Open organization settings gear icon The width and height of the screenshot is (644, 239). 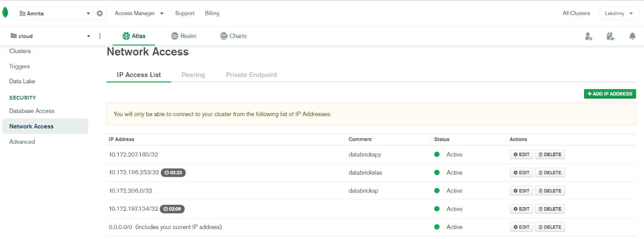click(x=100, y=14)
